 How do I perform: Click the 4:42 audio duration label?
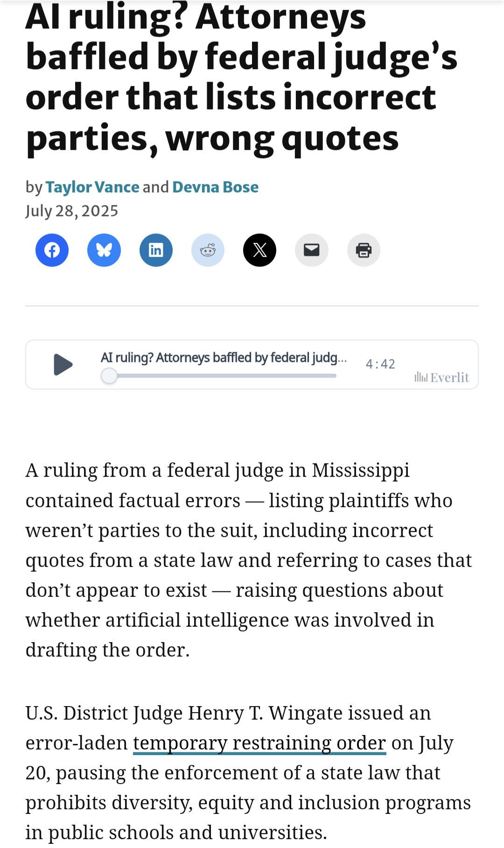pos(380,364)
